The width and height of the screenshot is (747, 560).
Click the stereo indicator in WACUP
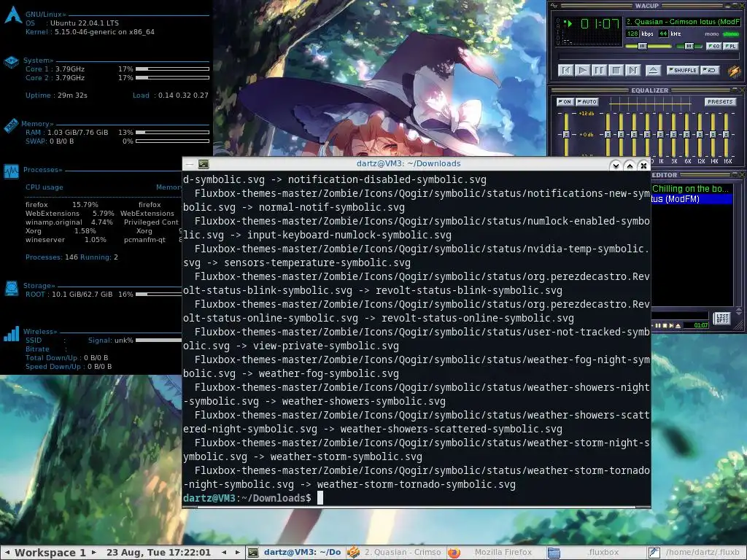pyautogui.click(x=730, y=34)
